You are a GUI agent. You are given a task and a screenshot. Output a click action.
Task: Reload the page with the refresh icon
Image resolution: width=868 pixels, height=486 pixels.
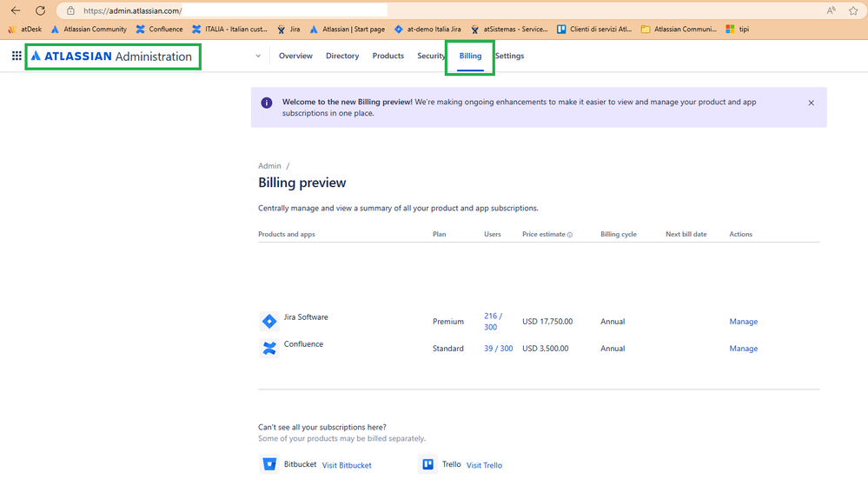[41, 10]
